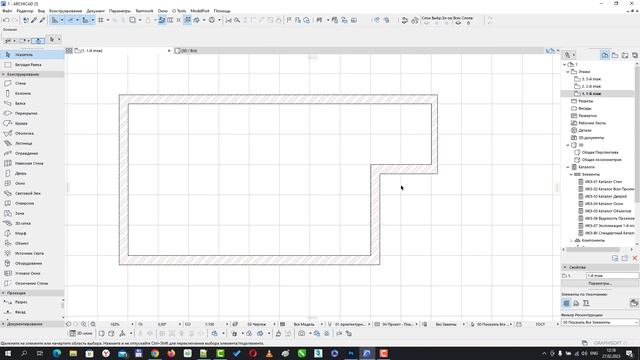Collapse the Этажи folder in navigator

568,72
